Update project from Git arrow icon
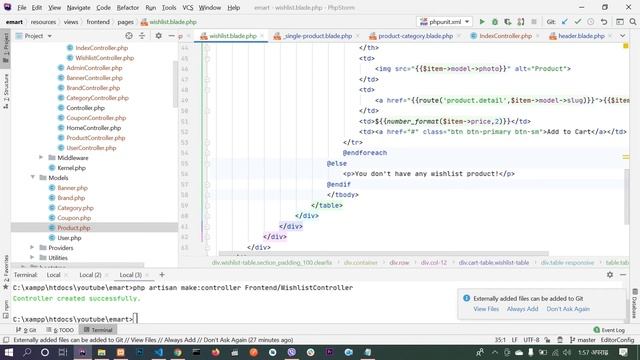 (565, 22)
